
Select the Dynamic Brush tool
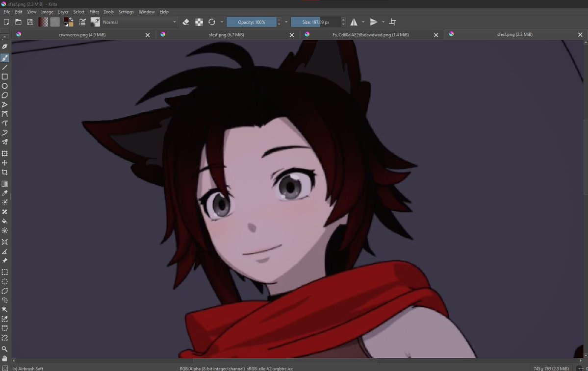(4, 133)
